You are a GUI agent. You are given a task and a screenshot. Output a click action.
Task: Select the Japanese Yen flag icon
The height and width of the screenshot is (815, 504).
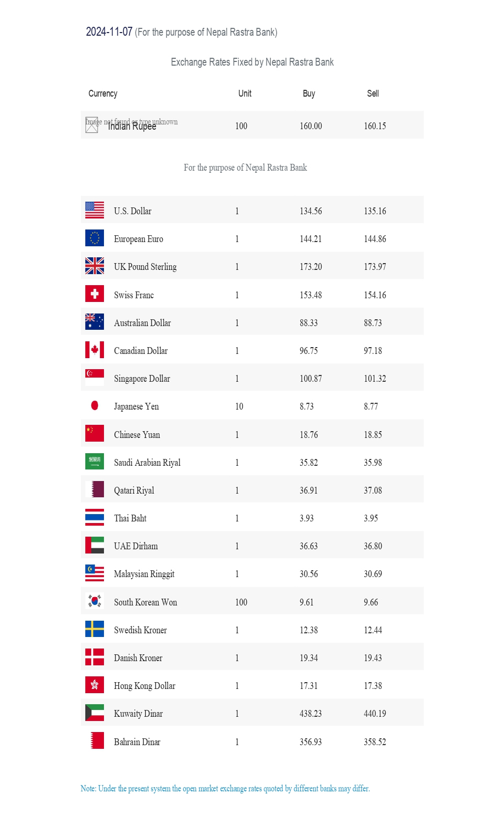pyautogui.click(x=94, y=405)
